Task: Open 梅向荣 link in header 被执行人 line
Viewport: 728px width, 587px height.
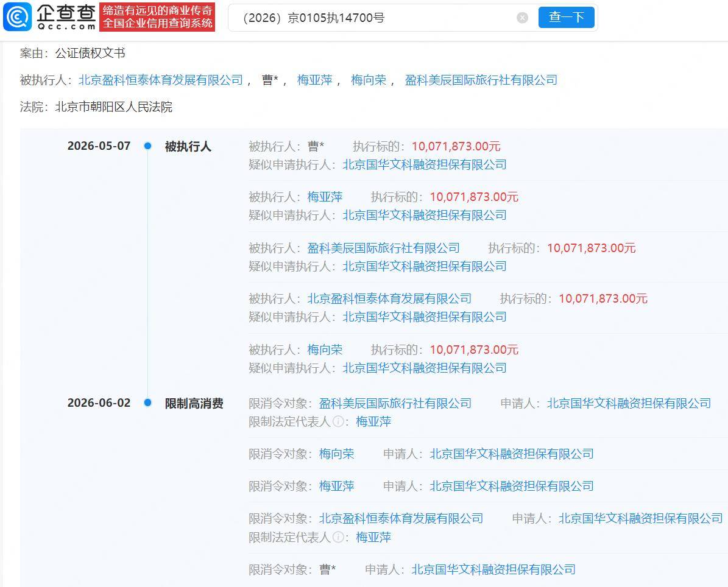Action: (369, 80)
